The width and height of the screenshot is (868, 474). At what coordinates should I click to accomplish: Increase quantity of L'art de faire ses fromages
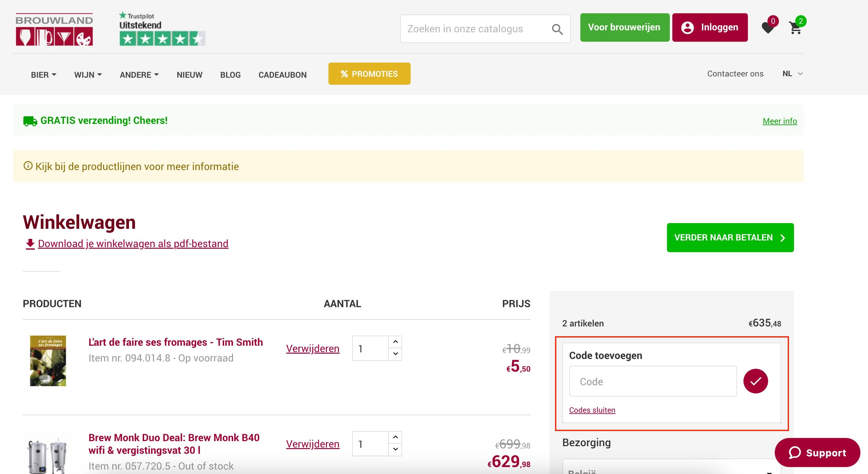[x=395, y=342]
